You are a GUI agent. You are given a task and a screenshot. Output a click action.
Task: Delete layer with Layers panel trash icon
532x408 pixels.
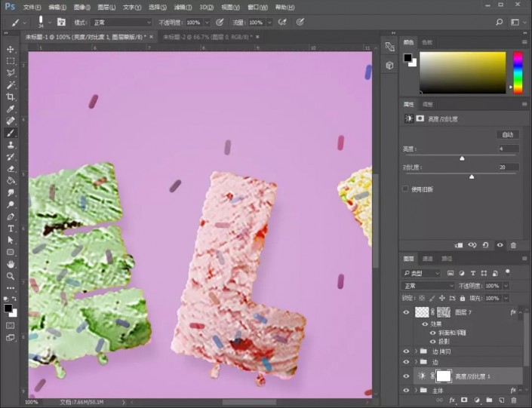pos(514,400)
